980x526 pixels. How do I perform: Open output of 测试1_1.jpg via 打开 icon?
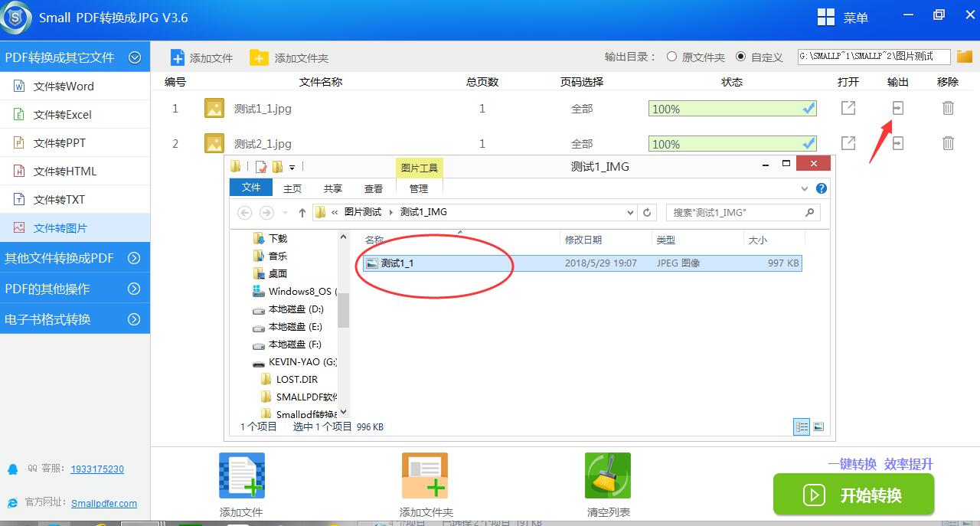848,108
